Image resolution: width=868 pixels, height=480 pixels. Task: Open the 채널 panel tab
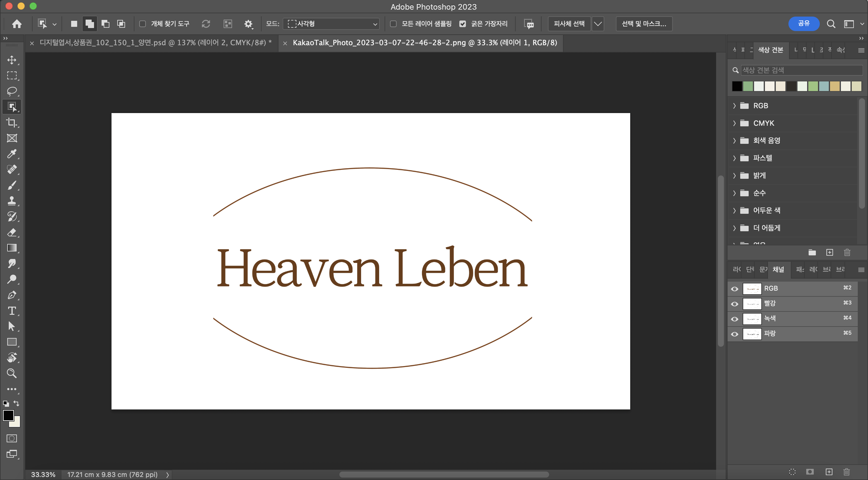click(x=778, y=269)
